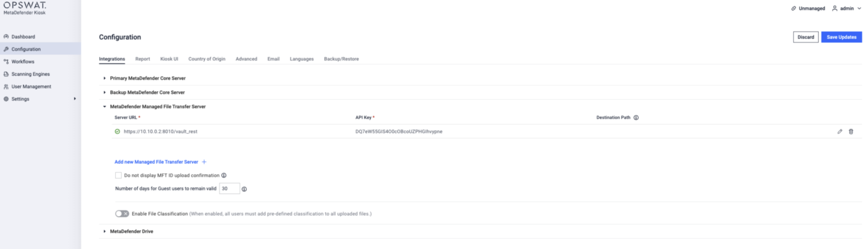Viewport: 868px width, 249px height.
Task: Open the Advanced tab
Action: pyautogui.click(x=246, y=59)
